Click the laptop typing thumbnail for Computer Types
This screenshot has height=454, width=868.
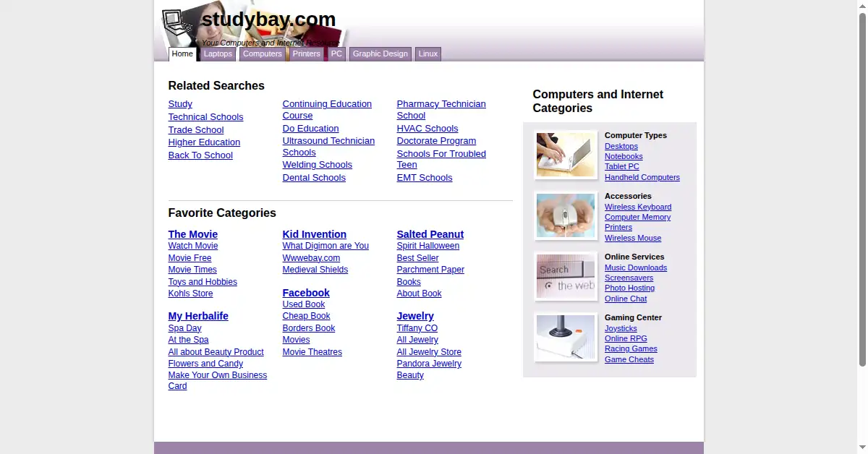click(566, 155)
